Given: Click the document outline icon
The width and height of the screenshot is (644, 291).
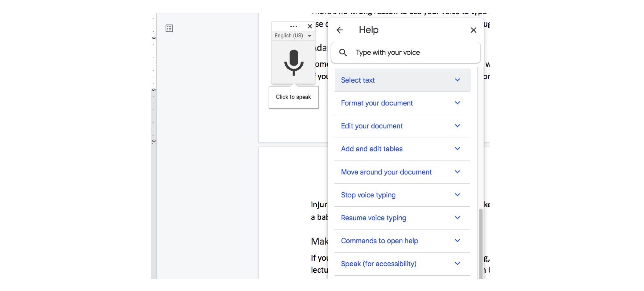Looking at the screenshot, I should tap(169, 28).
